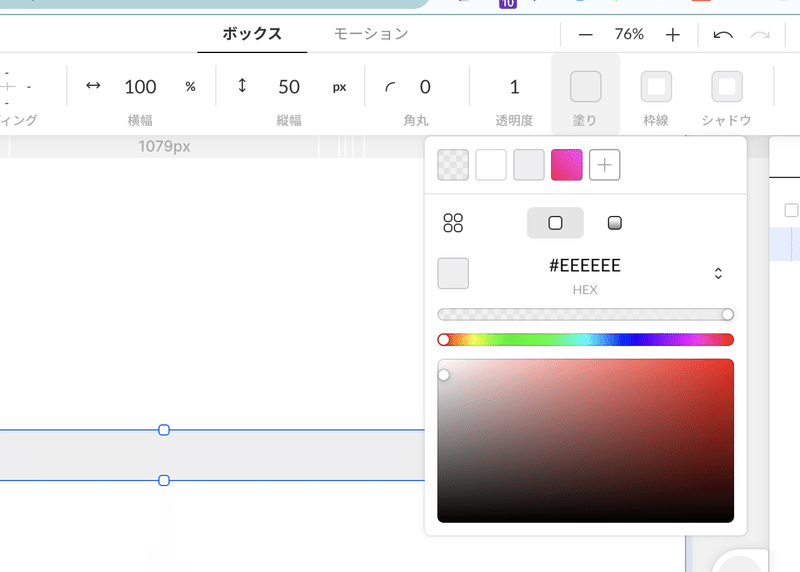The image size is (800, 572).
Task: Change the width unit %
Action: click(x=190, y=87)
